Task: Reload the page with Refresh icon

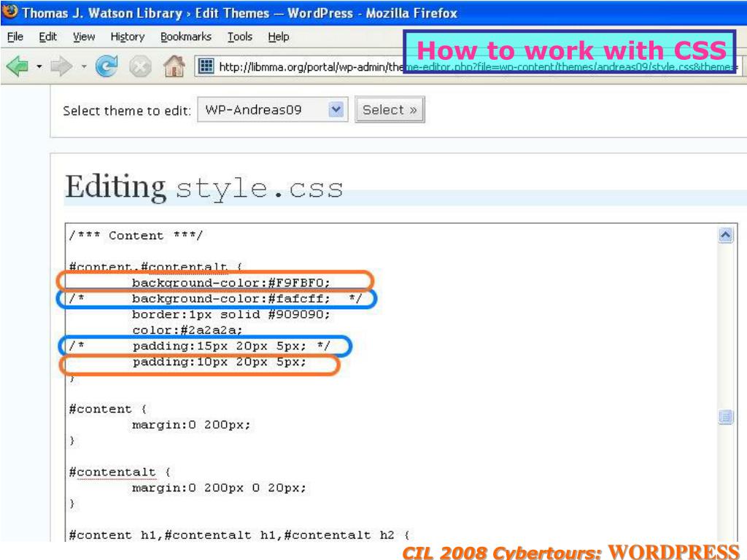Action: click(x=107, y=66)
